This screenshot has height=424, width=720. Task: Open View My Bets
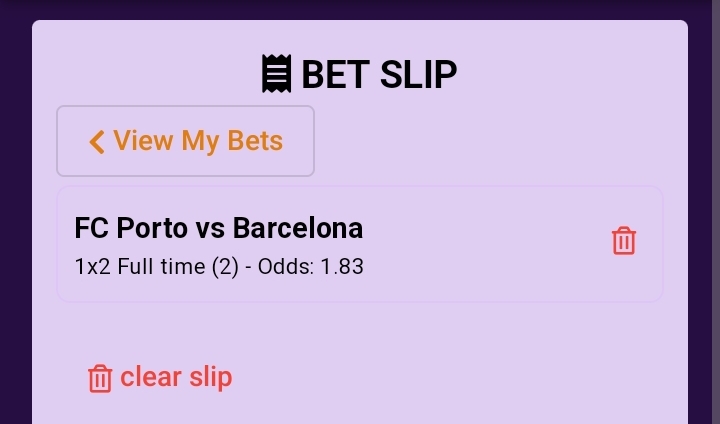[x=186, y=141]
